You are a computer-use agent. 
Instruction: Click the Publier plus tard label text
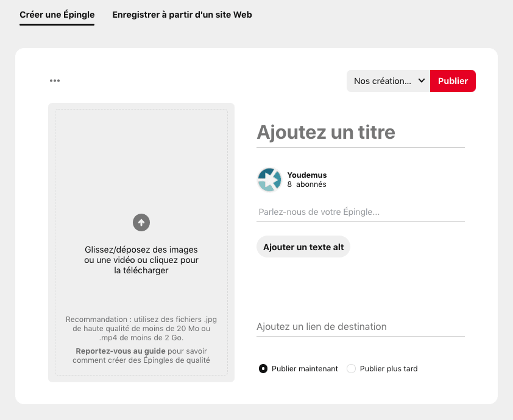389,369
